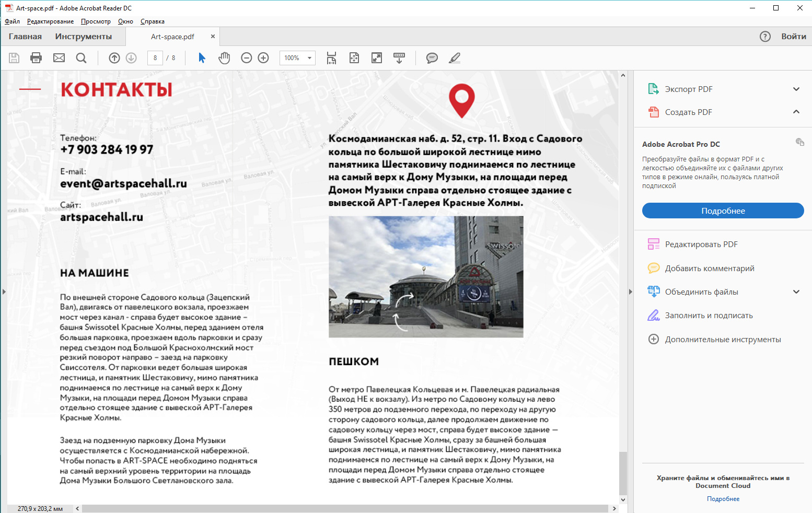Expand the Объединить файлы section chevron
Screen dimensions: 812x513
796,292
